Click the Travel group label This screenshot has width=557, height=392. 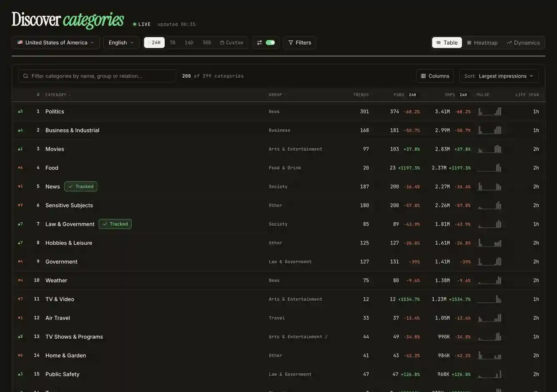click(x=277, y=318)
